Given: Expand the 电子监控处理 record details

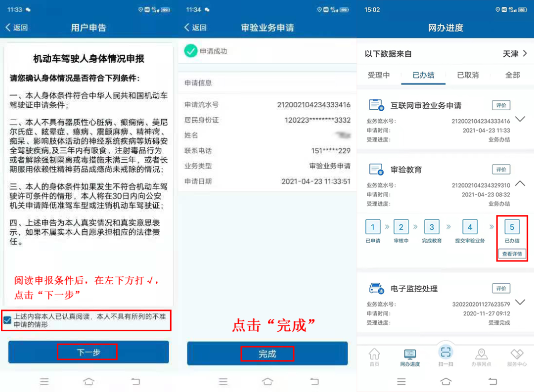Looking at the screenshot, I should point(520,302).
